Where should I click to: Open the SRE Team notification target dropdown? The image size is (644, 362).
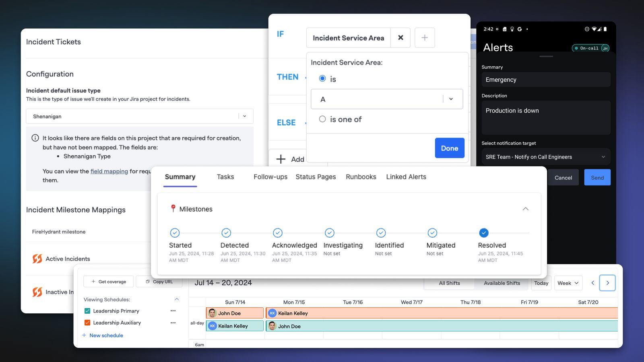point(546,157)
